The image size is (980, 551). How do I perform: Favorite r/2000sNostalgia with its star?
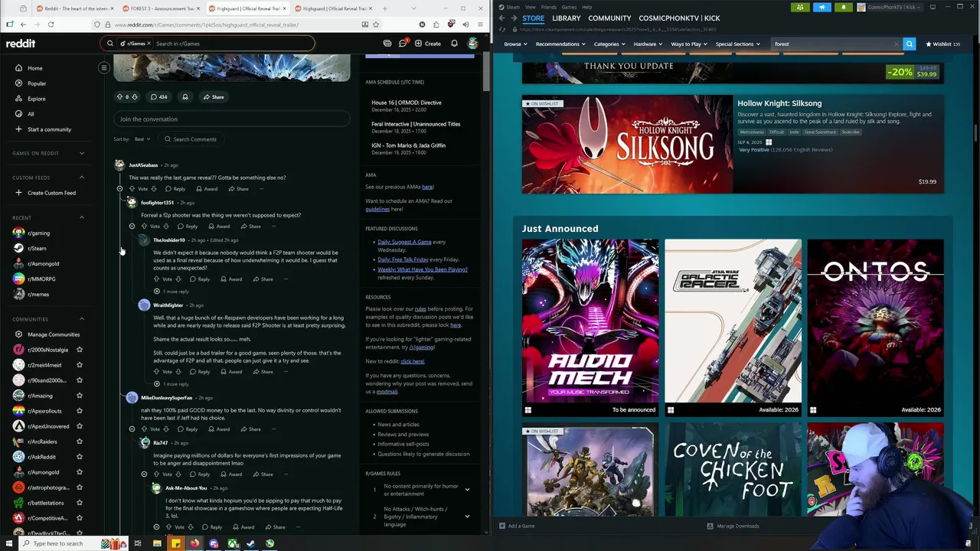pyautogui.click(x=79, y=350)
